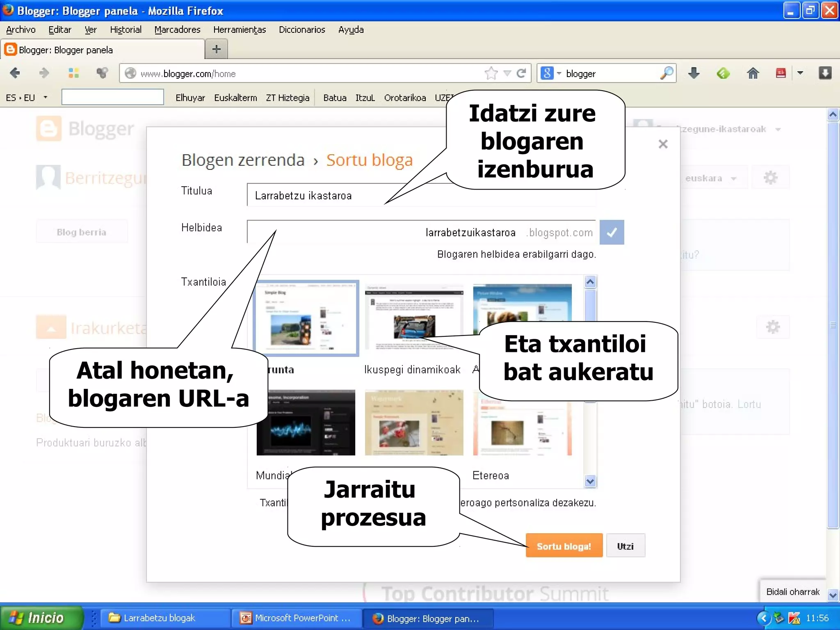Click the dictionary toolbar search box
840x630 pixels.
113,97
